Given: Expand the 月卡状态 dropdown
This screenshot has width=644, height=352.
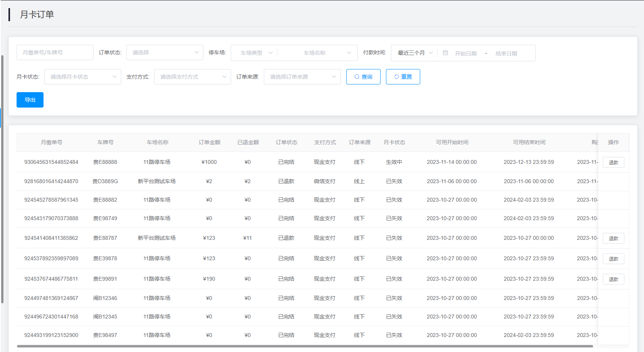Looking at the screenshot, I should pos(83,77).
